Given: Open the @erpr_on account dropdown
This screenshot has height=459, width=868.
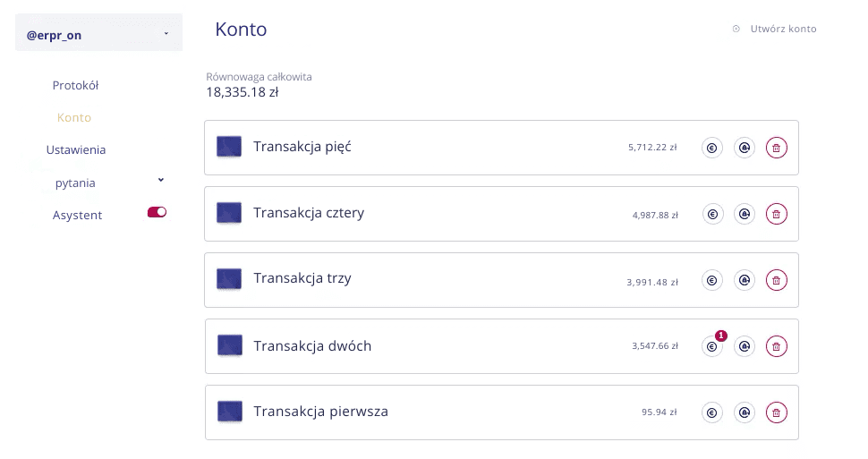Looking at the screenshot, I should coord(98,34).
